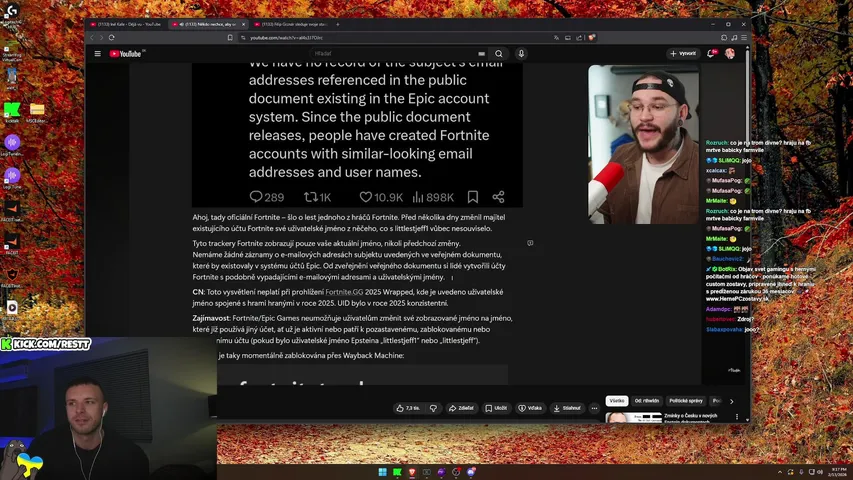Image resolution: width=853 pixels, height=480 pixels.
Task: Click the taskbar clock showing date and time
Action: click(x=838, y=472)
